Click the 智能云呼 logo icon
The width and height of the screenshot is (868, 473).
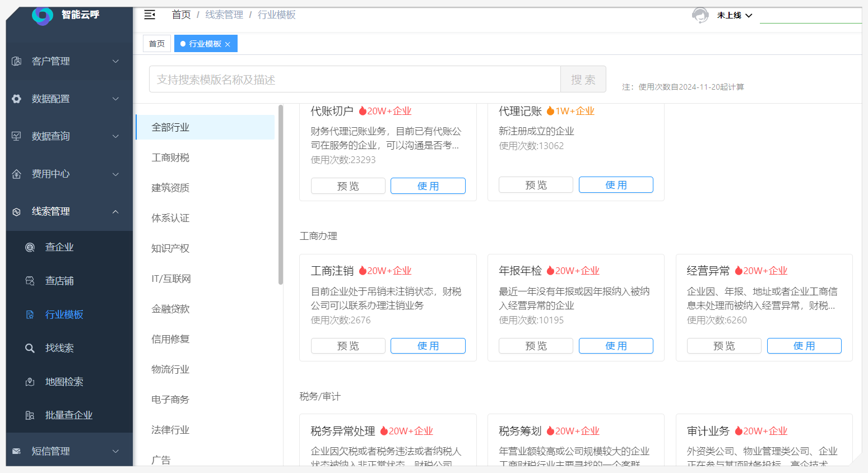(x=42, y=15)
